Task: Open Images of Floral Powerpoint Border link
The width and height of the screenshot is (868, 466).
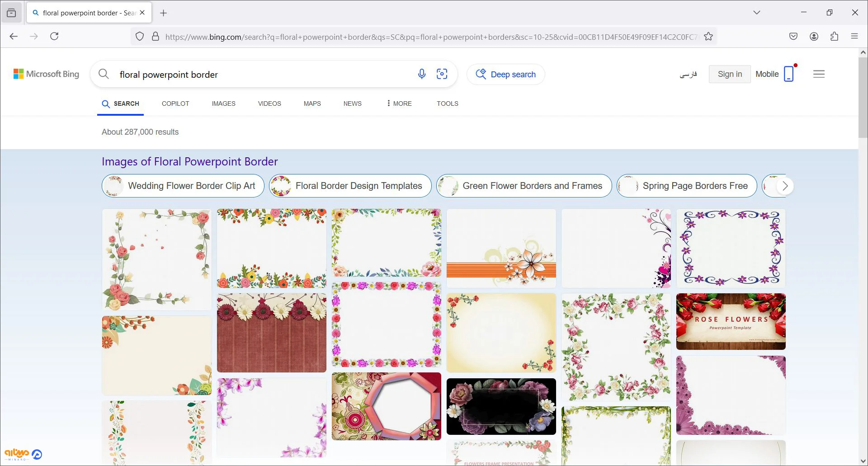Action: pos(190,161)
